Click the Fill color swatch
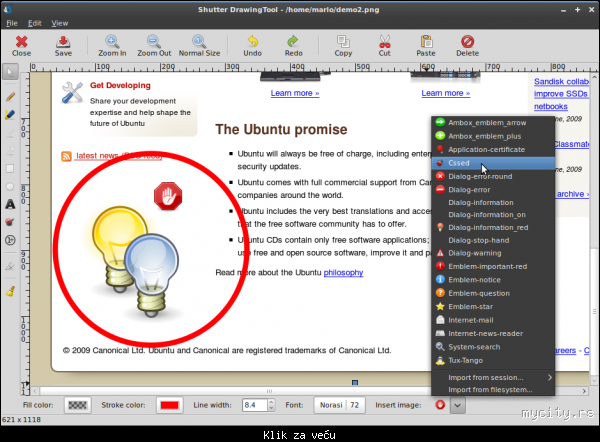The image size is (600, 442). tap(78, 405)
